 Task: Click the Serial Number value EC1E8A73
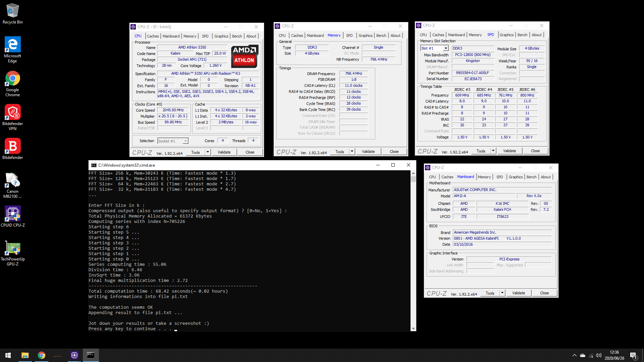tap(473, 79)
